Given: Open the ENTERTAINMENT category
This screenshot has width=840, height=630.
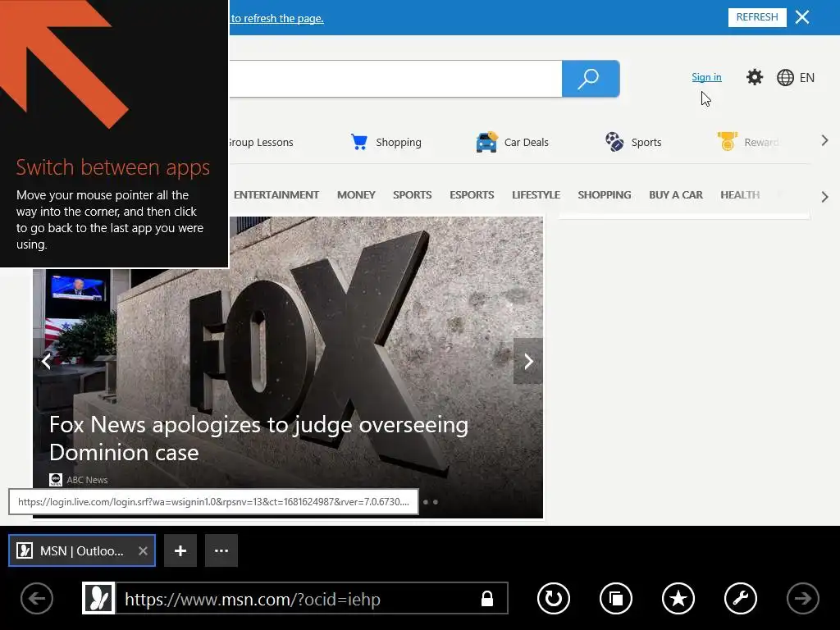Looking at the screenshot, I should [276, 195].
